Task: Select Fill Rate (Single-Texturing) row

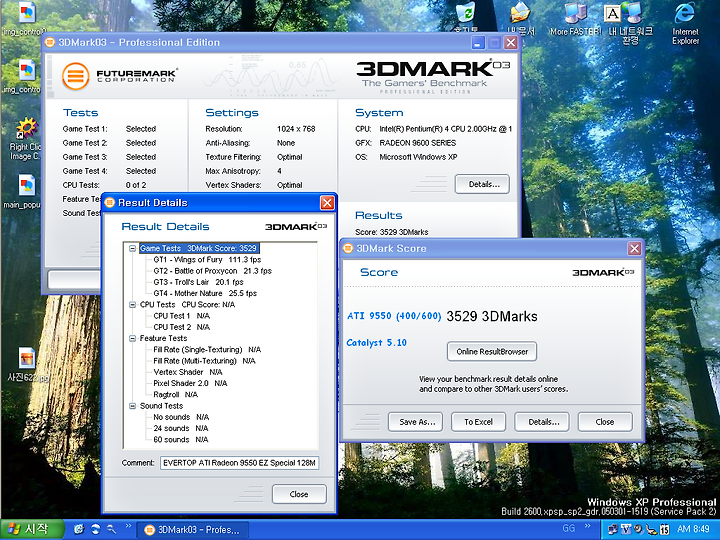Action: (207, 350)
